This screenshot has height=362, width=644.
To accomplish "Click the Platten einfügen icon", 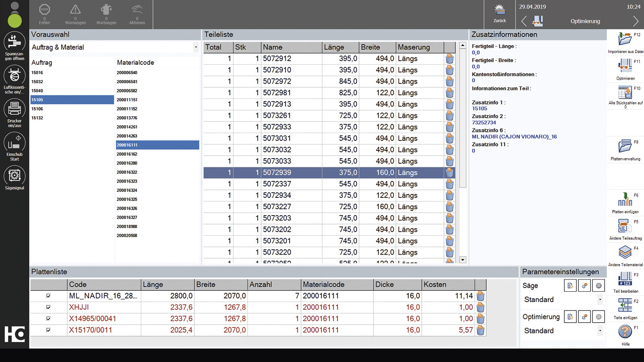I will coord(625,200).
